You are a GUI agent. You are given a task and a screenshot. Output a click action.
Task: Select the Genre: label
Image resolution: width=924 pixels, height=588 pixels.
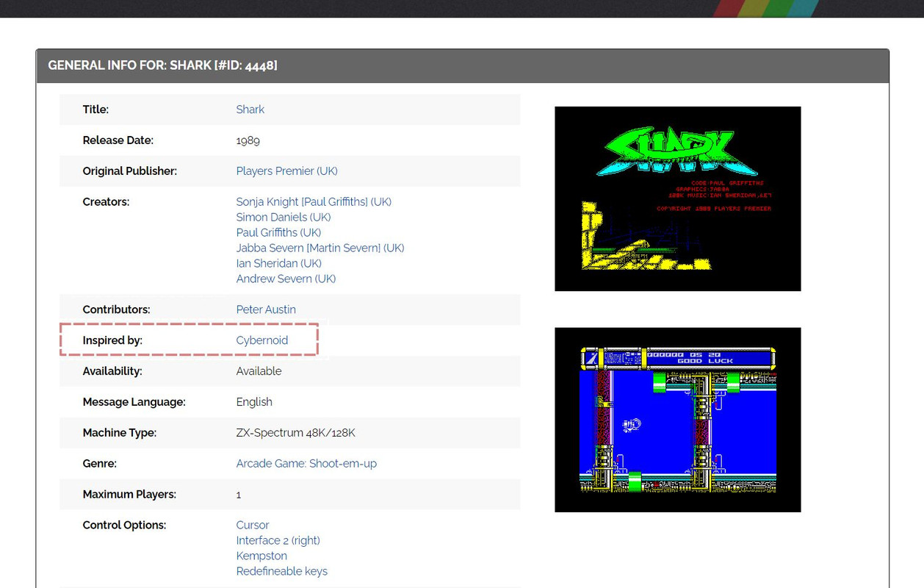pos(99,464)
